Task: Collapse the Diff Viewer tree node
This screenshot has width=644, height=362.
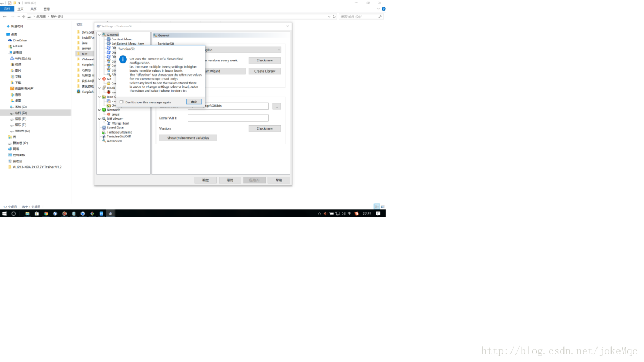Action: click(x=100, y=119)
